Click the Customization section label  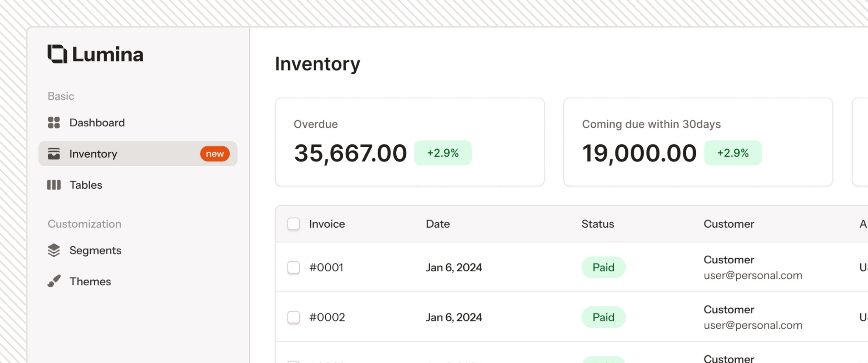[x=84, y=224]
